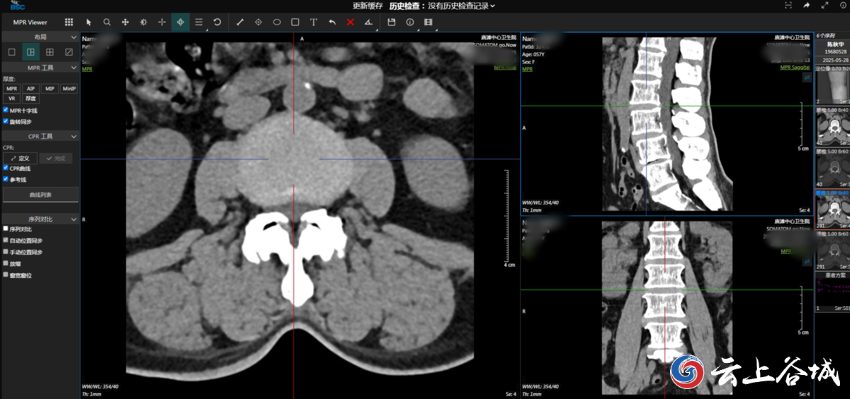Click the MPR thickness mode button
This screenshot has height=399, width=850.
pos(11,88)
